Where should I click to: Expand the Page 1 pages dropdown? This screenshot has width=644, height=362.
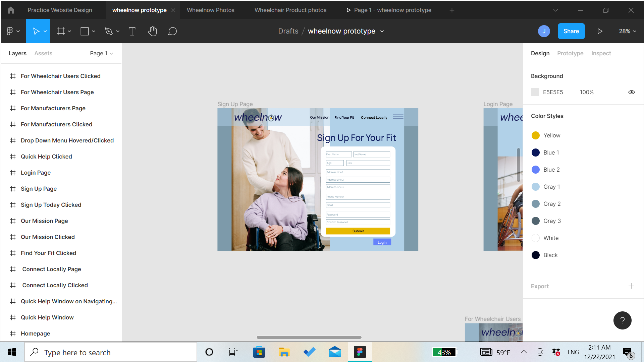click(101, 53)
